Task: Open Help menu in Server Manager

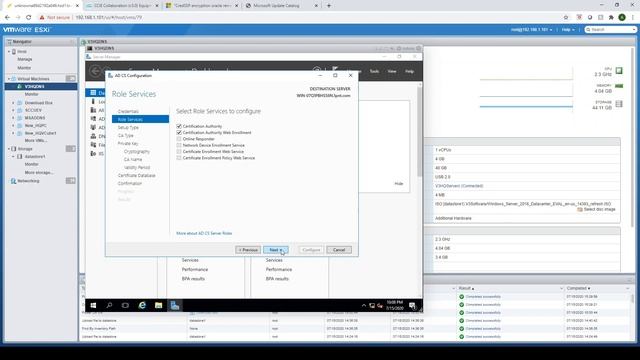Action: click(409, 71)
